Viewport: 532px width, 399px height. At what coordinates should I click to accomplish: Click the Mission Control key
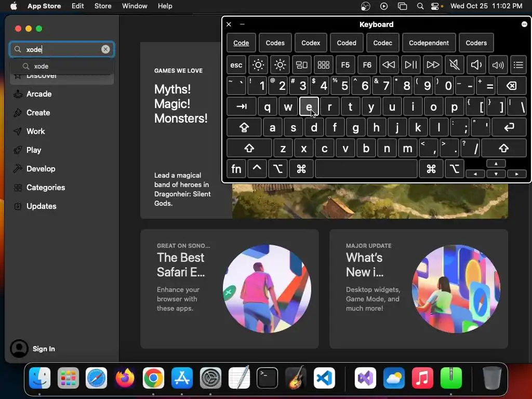(302, 65)
